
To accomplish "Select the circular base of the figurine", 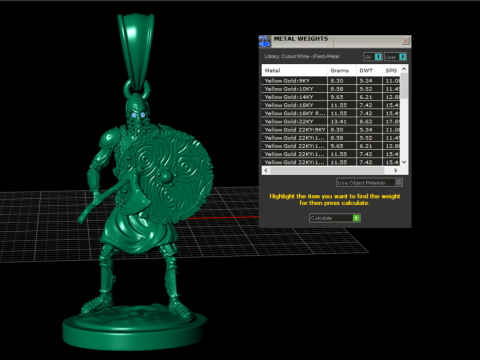I will pyautogui.click(x=135, y=327).
